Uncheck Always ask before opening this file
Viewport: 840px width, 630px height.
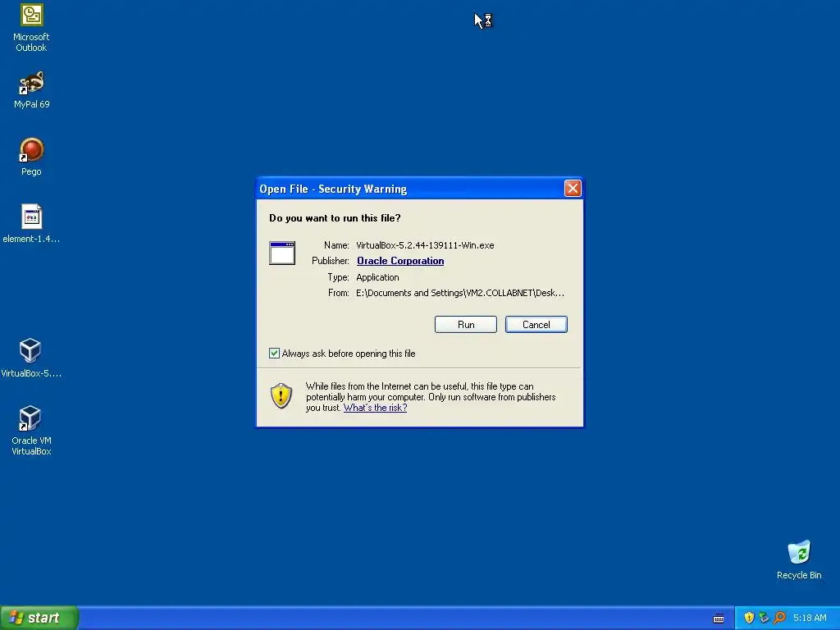[x=274, y=353]
